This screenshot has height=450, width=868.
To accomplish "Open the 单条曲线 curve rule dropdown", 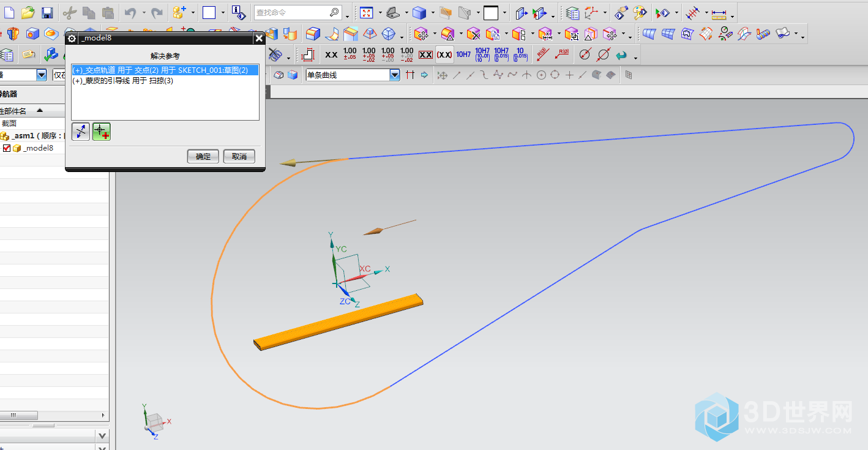I will (x=395, y=75).
